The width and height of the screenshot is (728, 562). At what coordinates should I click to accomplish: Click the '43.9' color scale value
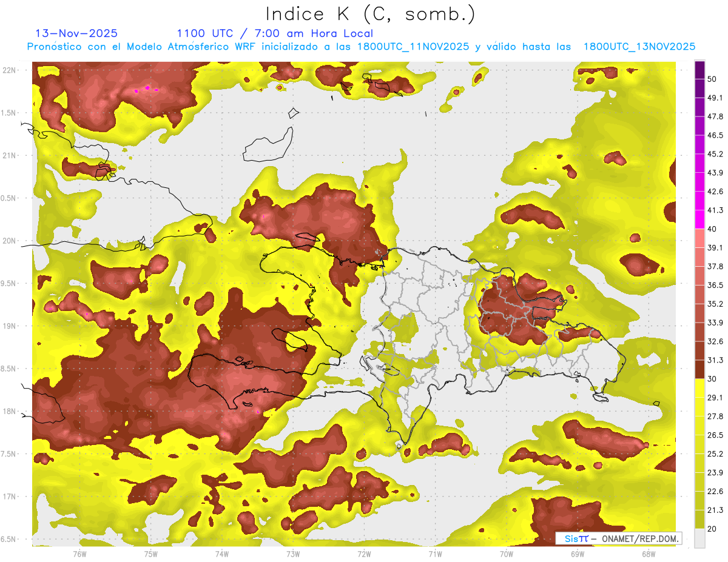click(715, 173)
